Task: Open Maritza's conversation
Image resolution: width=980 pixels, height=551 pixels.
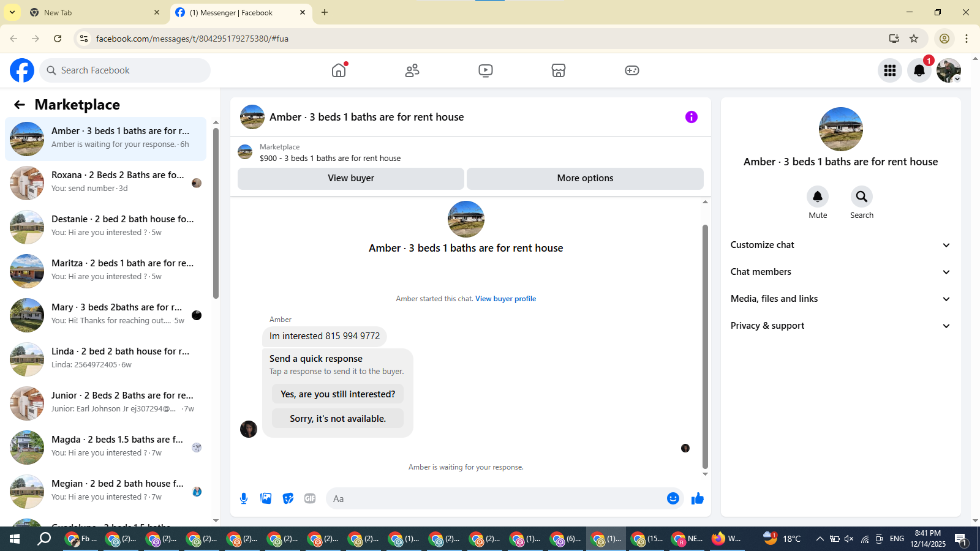Action: tap(105, 271)
